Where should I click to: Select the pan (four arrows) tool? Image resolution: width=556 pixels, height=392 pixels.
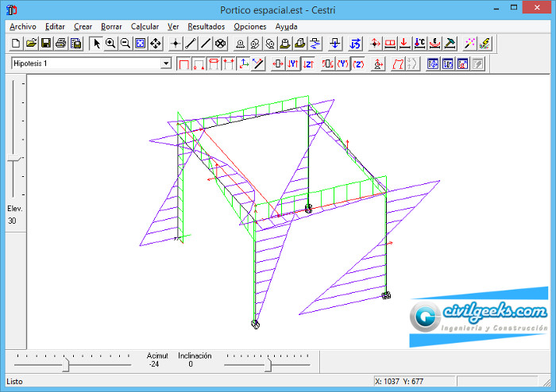[155, 43]
